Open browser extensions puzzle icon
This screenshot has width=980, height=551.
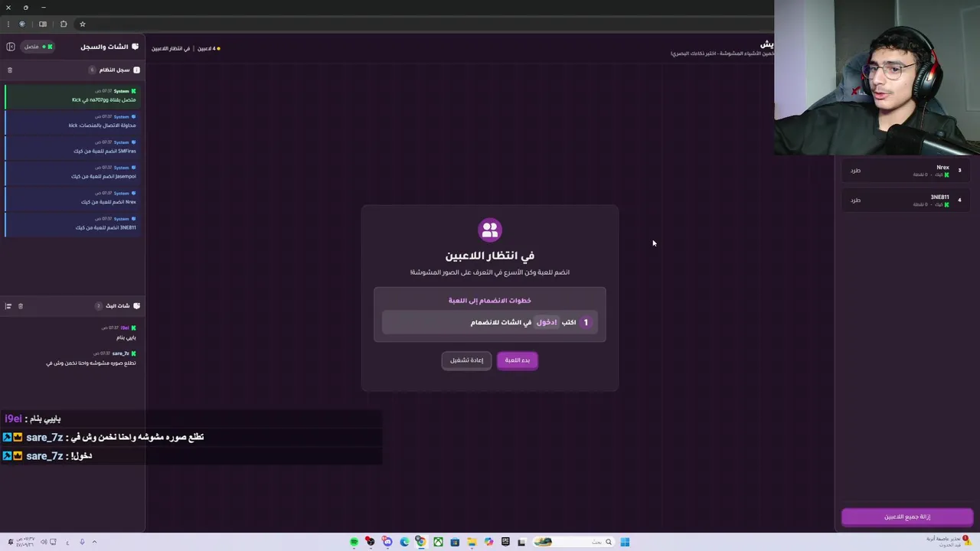coord(64,24)
